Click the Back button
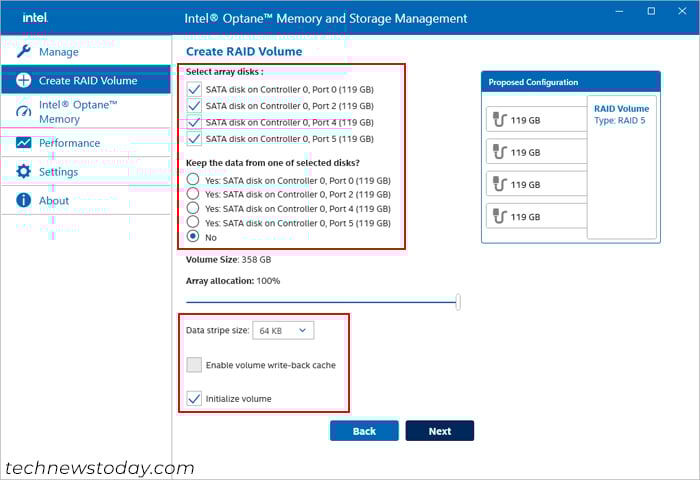 coord(364,431)
